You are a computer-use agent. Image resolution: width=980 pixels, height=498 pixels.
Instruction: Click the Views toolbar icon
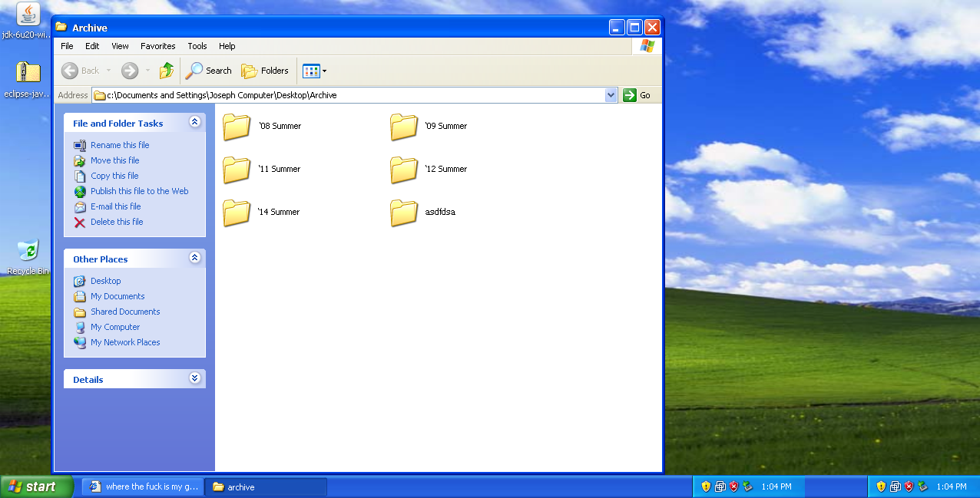click(x=311, y=71)
